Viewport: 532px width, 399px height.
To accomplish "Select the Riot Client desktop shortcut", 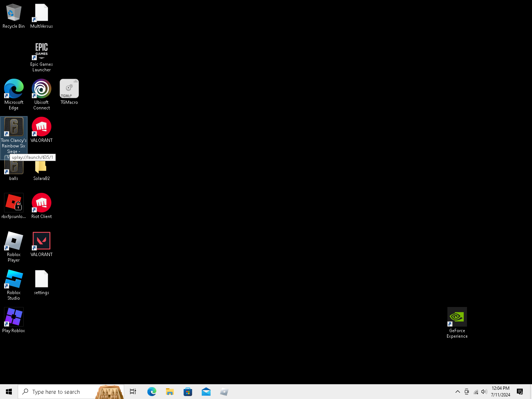I will [41, 206].
